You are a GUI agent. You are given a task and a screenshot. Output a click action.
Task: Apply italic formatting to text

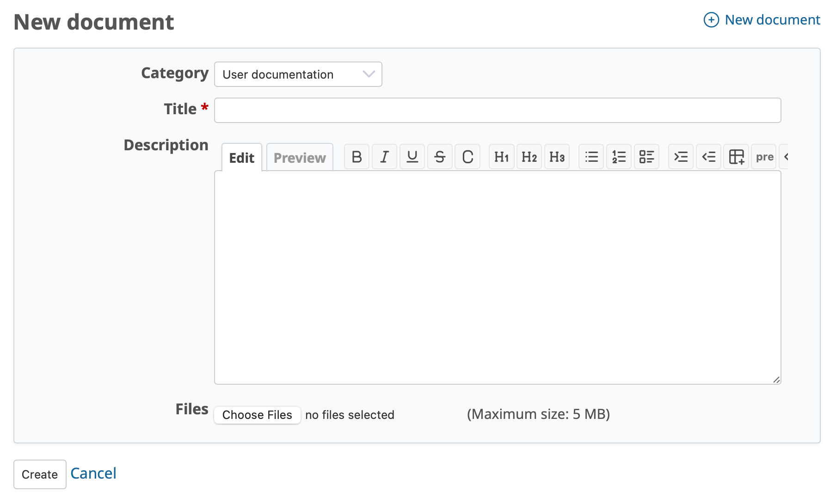[384, 157]
